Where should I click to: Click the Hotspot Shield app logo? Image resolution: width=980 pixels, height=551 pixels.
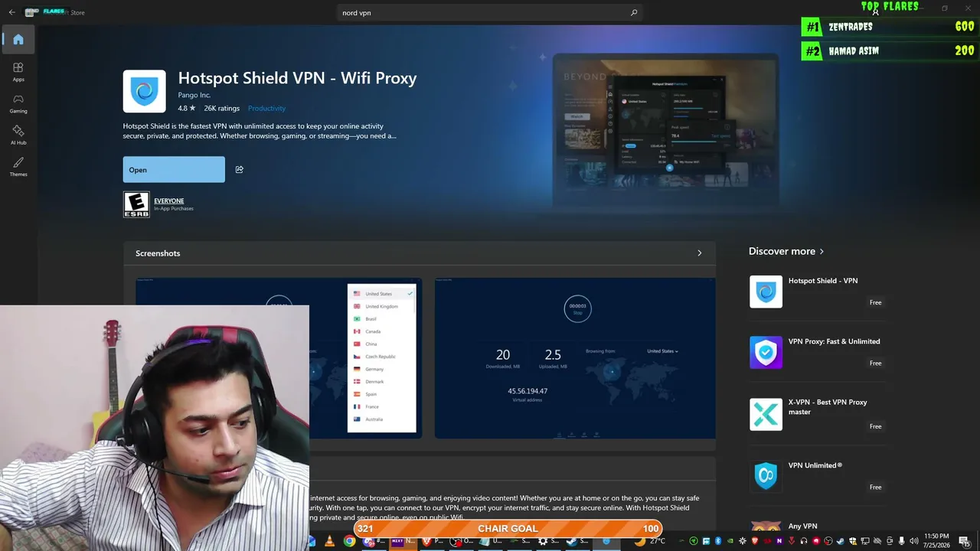coord(145,92)
